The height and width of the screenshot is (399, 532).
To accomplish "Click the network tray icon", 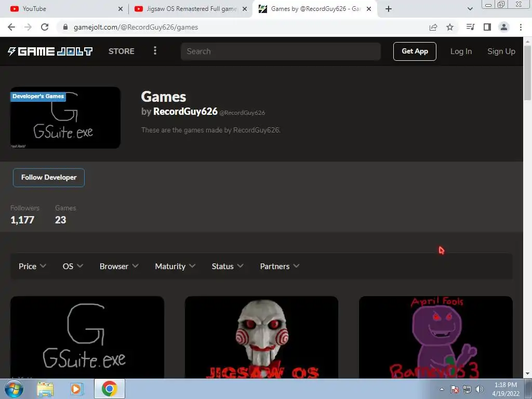I will 467,389.
